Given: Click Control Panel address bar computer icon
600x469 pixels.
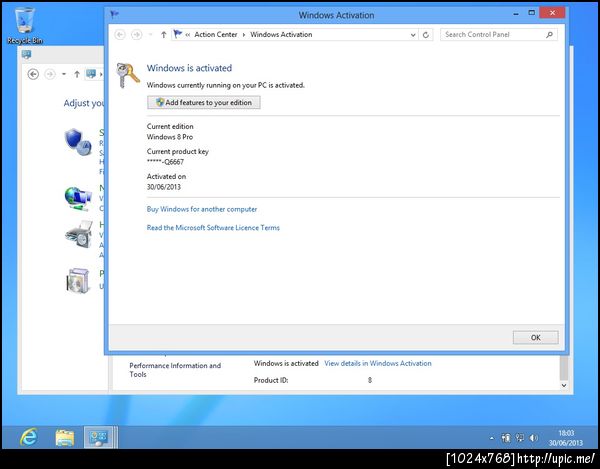Looking at the screenshot, I should pyautogui.click(x=91, y=74).
